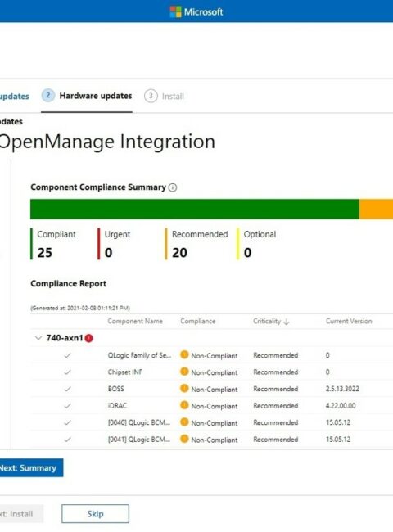Click the orange status icon in Chipset INF row
393x532 pixels.
click(184, 372)
